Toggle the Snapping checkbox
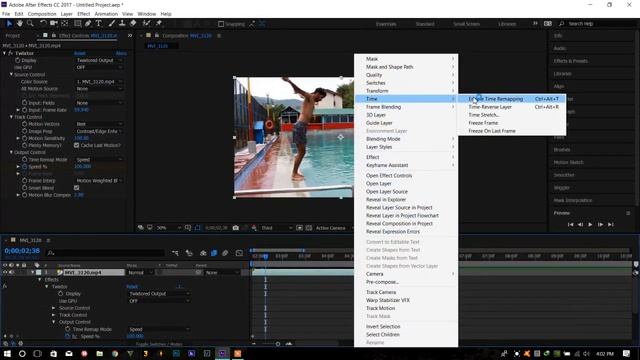The width and height of the screenshot is (640, 360). click(x=221, y=24)
